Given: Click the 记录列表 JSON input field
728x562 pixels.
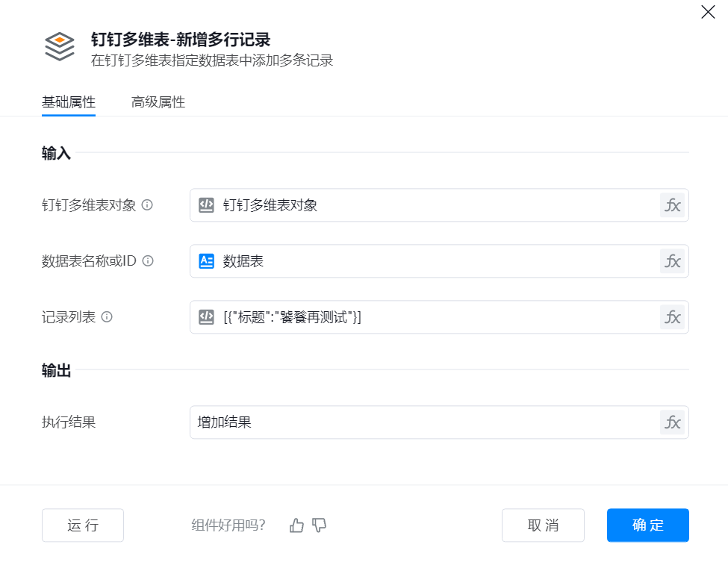Looking at the screenshot, I should tap(433, 317).
